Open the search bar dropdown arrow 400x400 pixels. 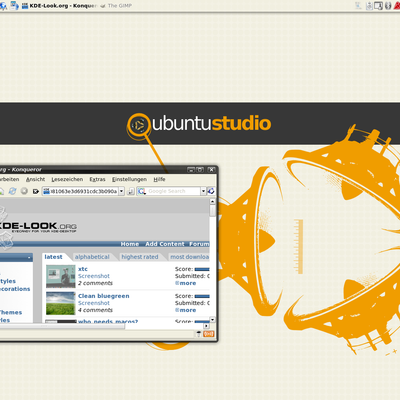pyautogui.click(x=203, y=191)
